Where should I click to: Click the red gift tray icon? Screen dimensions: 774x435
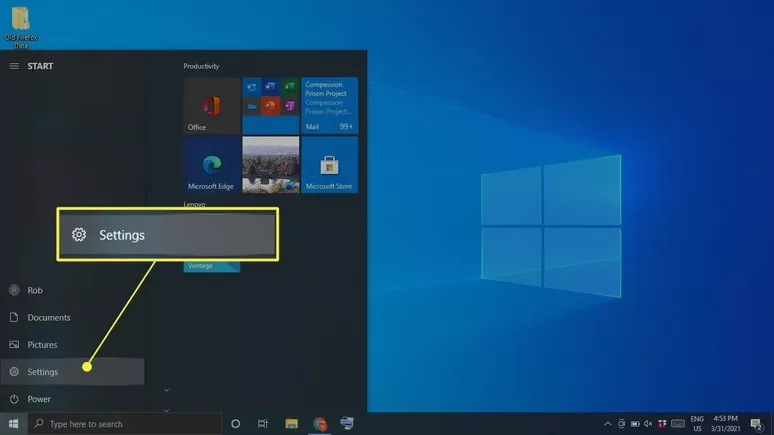pyautogui.click(x=662, y=424)
